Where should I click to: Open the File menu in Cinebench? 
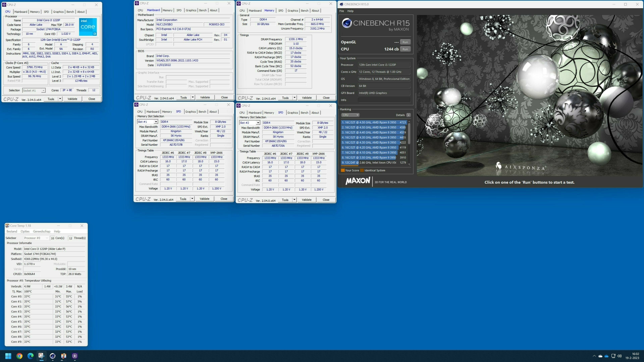[341, 11]
